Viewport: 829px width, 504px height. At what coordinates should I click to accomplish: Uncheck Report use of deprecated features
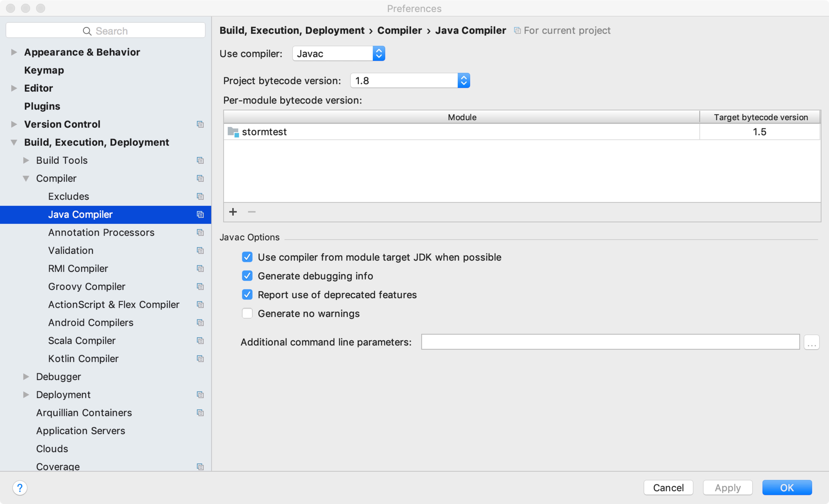tap(247, 295)
